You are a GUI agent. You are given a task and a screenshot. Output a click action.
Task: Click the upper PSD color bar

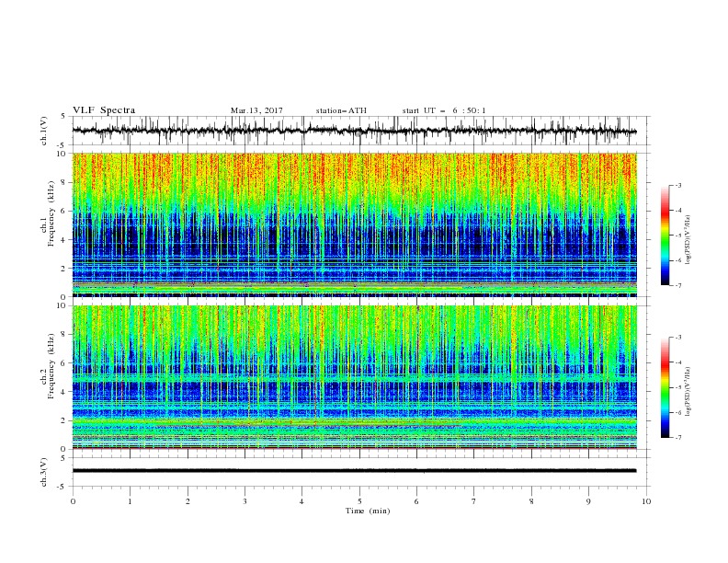click(x=665, y=236)
